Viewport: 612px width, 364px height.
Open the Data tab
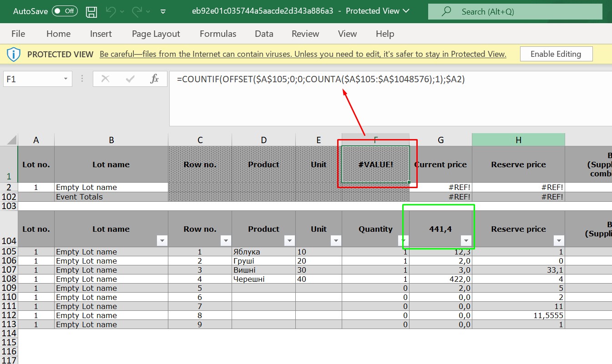264,34
